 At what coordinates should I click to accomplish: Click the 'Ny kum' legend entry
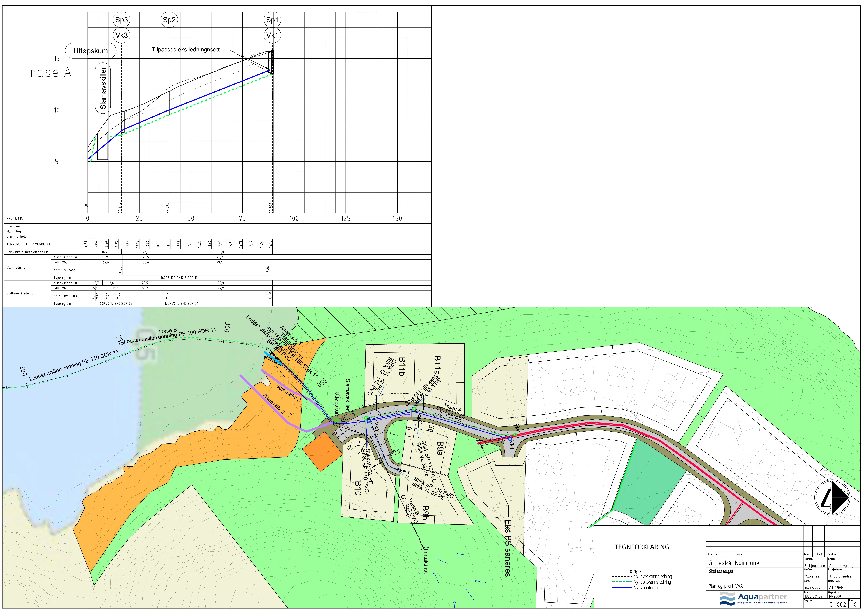click(x=638, y=571)
